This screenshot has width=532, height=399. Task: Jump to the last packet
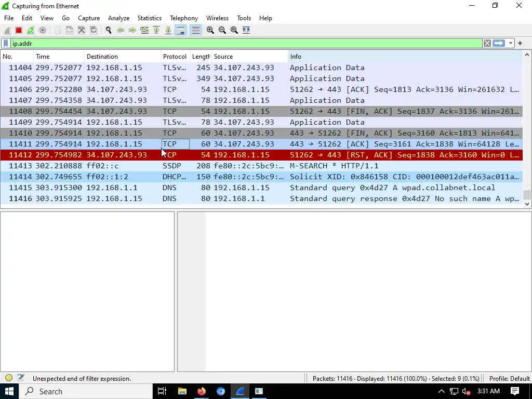168,30
